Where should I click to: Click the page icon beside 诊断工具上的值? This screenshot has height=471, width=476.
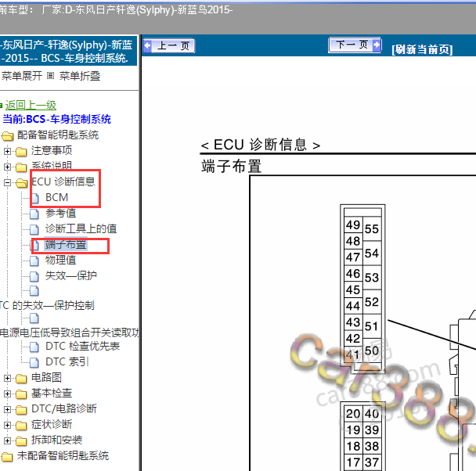point(34,229)
